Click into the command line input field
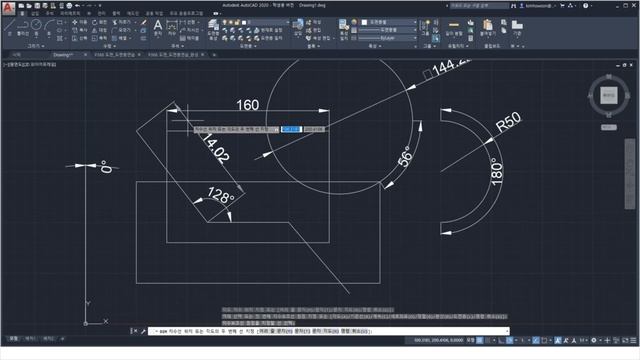The width and height of the screenshot is (640, 360). [329, 331]
